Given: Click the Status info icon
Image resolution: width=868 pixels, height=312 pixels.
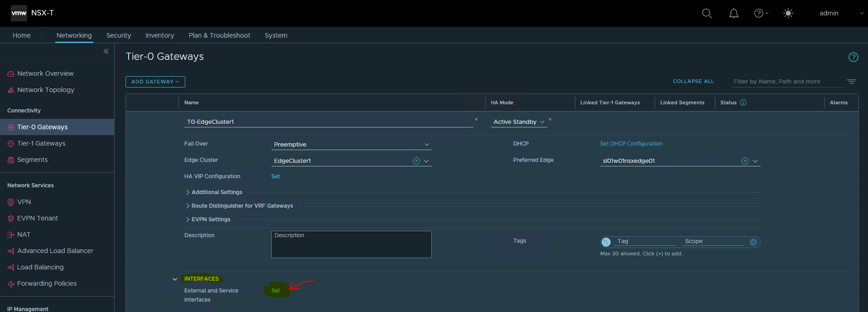Looking at the screenshot, I should coord(743,102).
